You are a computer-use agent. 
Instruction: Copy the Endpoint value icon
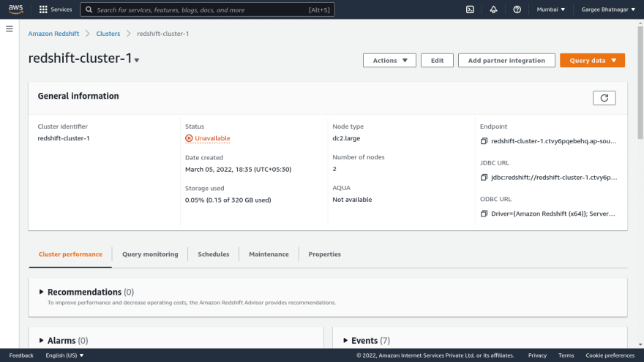coord(484,141)
